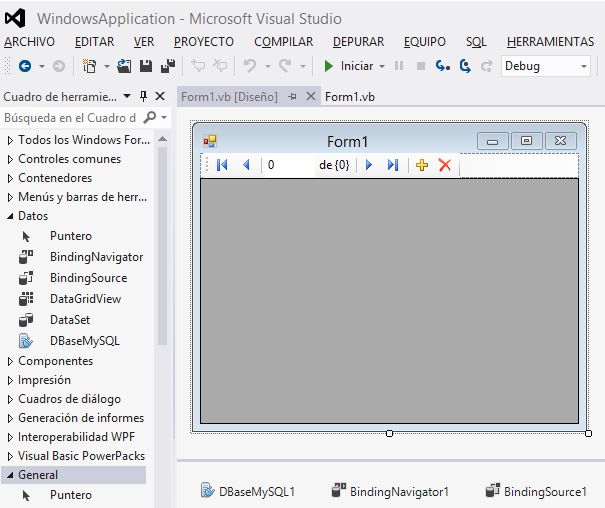Expand Cuadros de diálogo group
The width and height of the screenshot is (605, 508).
pos(10,399)
